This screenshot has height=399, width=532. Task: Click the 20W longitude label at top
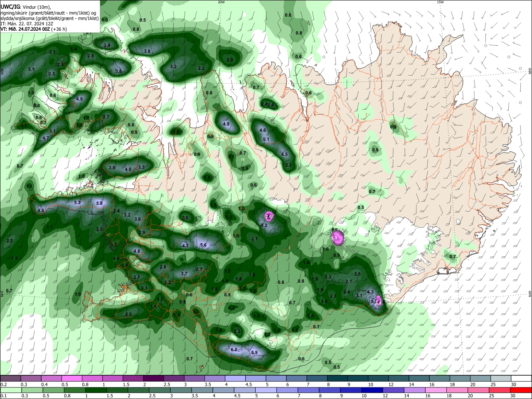[x=221, y=2]
